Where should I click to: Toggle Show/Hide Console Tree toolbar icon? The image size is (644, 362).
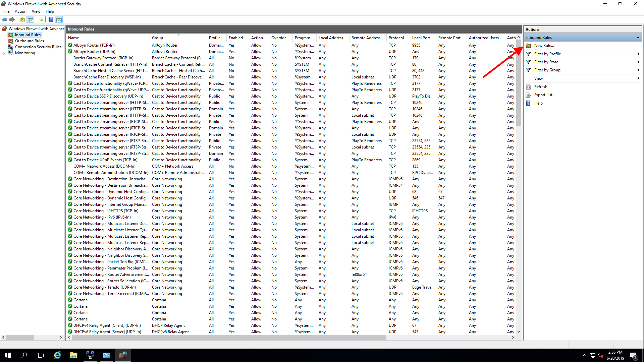pyautogui.click(x=31, y=20)
